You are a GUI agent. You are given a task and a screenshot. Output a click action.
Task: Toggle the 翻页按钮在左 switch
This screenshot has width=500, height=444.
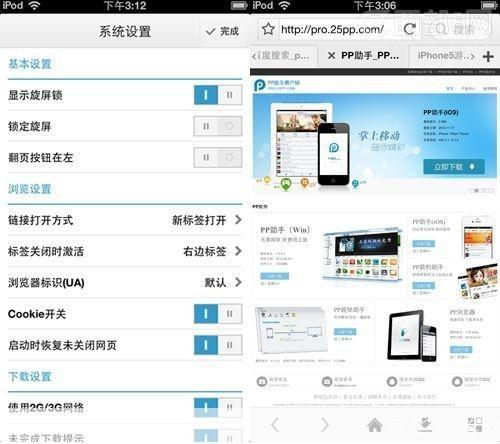click(x=218, y=157)
